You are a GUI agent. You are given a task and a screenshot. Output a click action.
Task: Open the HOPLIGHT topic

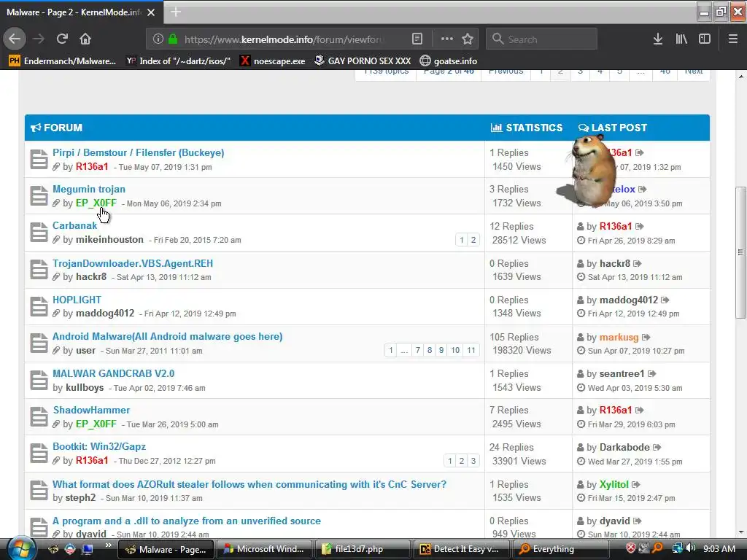pyautogui.click(x=77, y=300)
